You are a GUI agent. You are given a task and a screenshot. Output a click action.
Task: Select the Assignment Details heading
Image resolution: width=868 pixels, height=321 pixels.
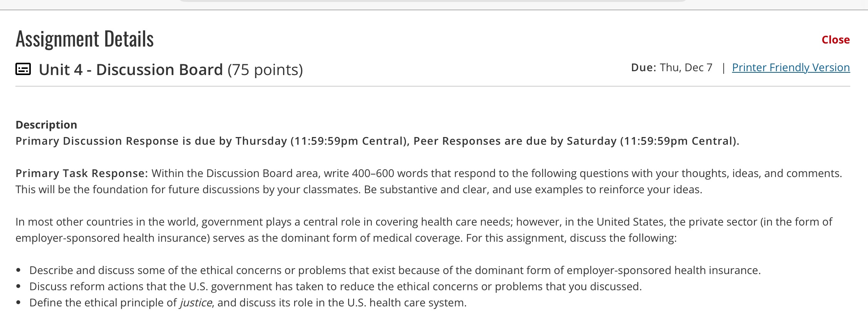coord(85,38)
